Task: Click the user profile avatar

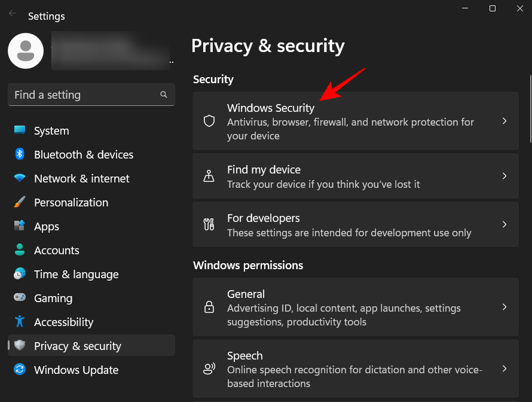Action: click(26, 51)
